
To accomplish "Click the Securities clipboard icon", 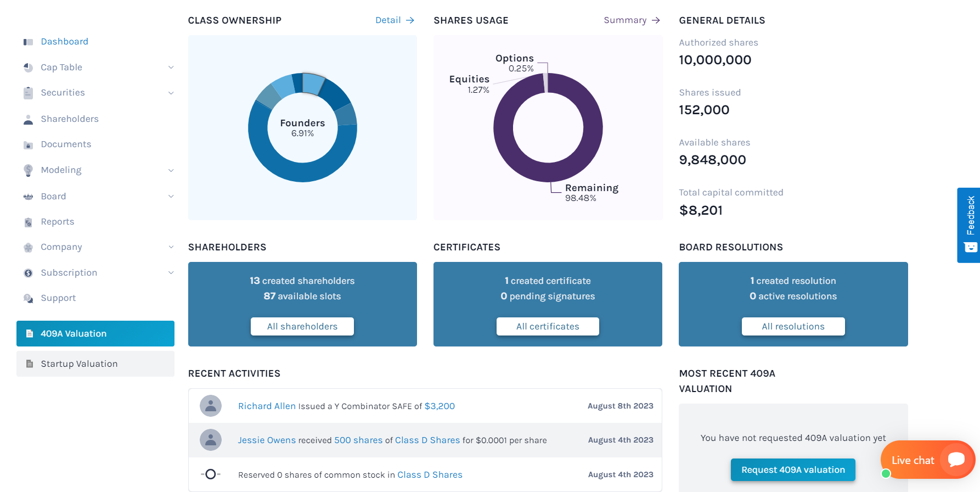I will pyautogui.click(x=28, y=93).
